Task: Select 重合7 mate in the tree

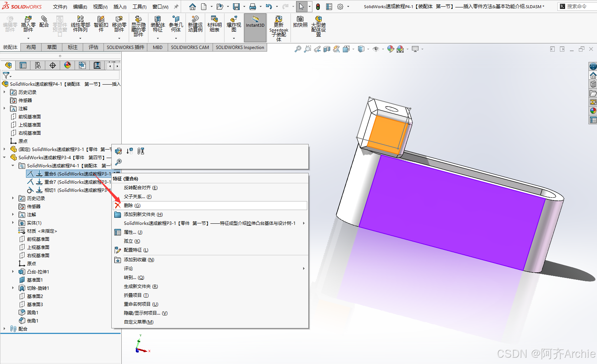Action: pyautogui.click(x=69, y=182)
